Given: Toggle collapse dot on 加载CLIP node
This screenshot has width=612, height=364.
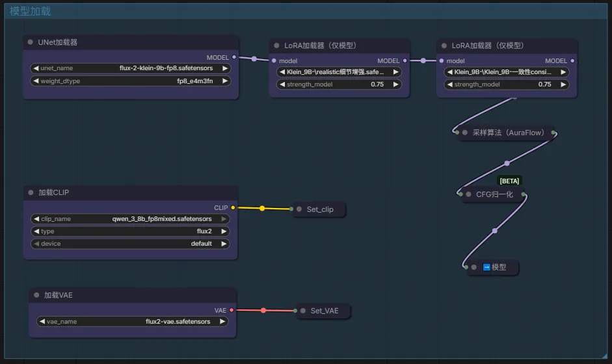Looking at the screenshot, I should 31,192.
